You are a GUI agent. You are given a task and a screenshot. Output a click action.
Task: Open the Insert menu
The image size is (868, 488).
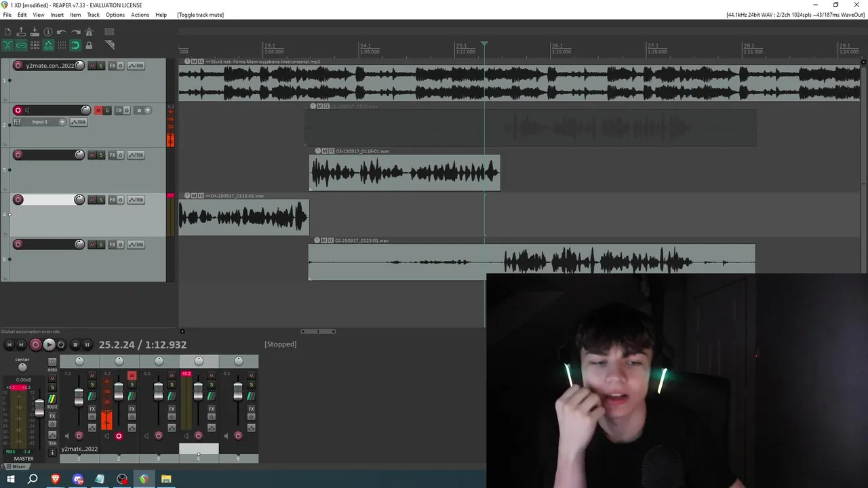(57, 15)
